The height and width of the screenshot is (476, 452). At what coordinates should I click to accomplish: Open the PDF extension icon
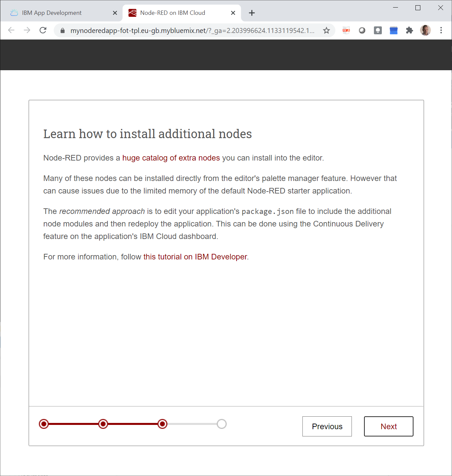(x=346, y=30)
